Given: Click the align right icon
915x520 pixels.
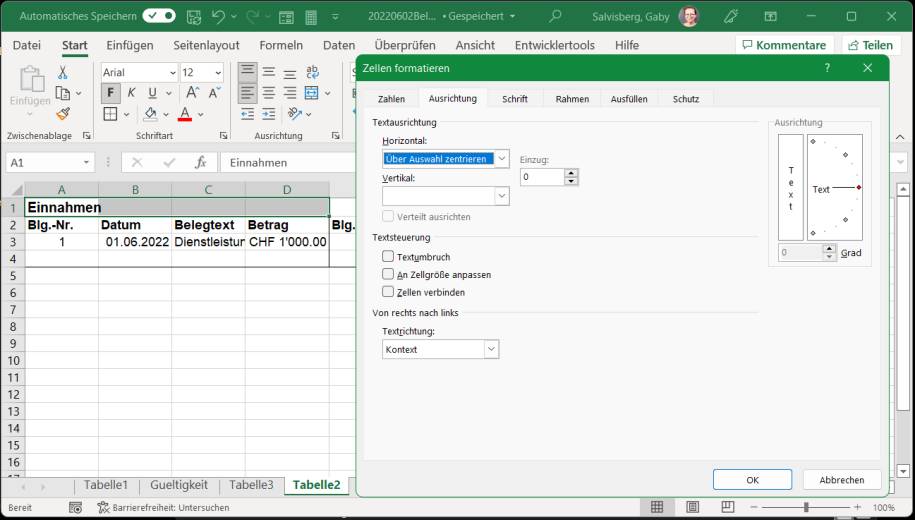Looking at the screenshot, I should click(x=290, y=93).
